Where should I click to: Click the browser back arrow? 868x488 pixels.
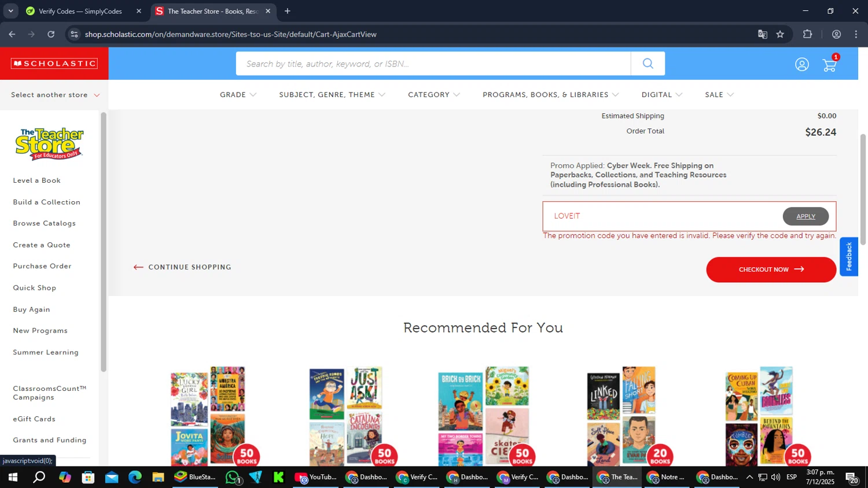[x=12, y=34]
